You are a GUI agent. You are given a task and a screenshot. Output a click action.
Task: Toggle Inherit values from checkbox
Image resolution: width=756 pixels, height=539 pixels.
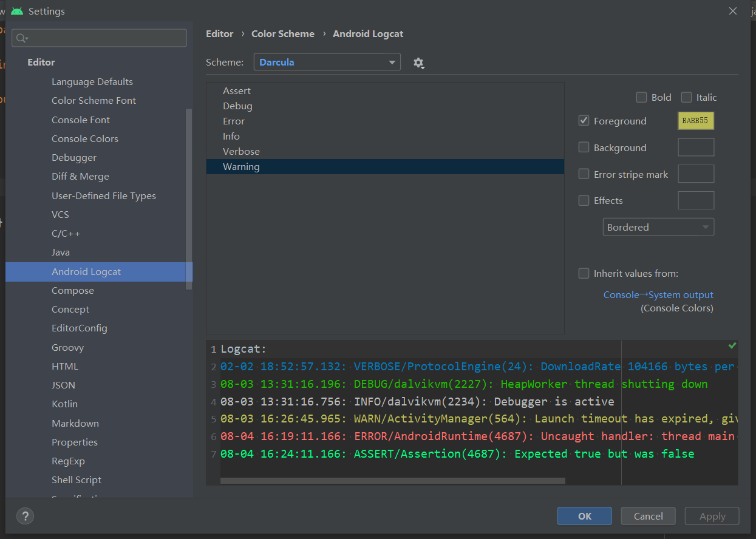(x=584, y=273)
